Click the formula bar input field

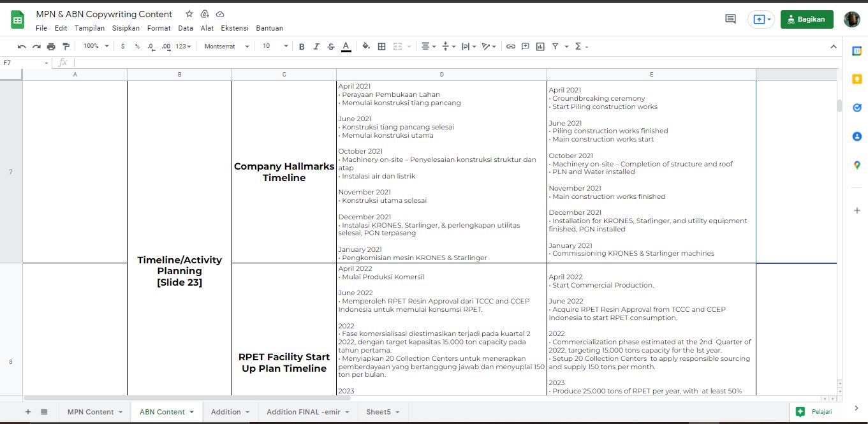coord(446,62)
